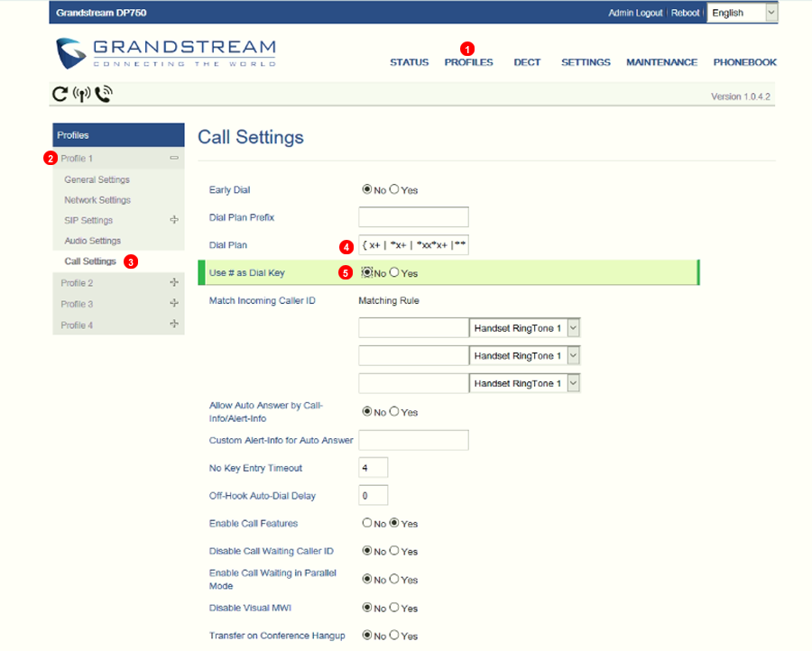
Task: Set Early Dial to No
Action: [x=367, y=189]
